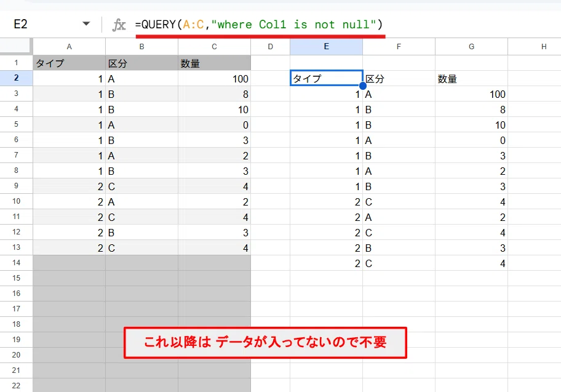Click the blue fill handle on cell E2
Viewport: 561px width, 392px height.
tap(363, 86)
